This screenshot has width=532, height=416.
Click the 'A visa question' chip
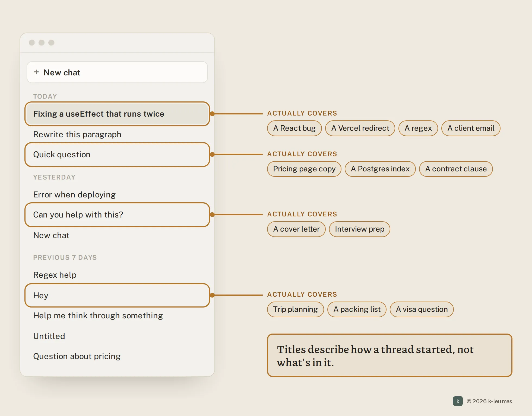point(422,309)
